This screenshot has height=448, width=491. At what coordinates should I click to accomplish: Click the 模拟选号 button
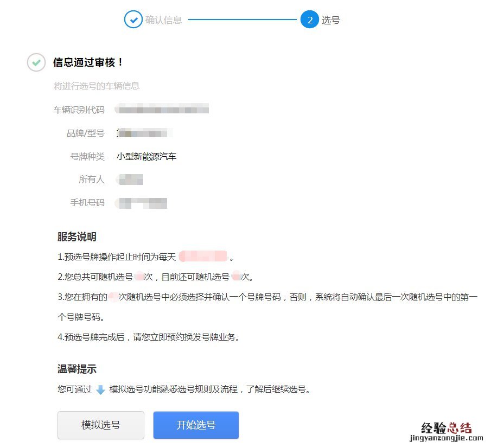coord(100,425)
